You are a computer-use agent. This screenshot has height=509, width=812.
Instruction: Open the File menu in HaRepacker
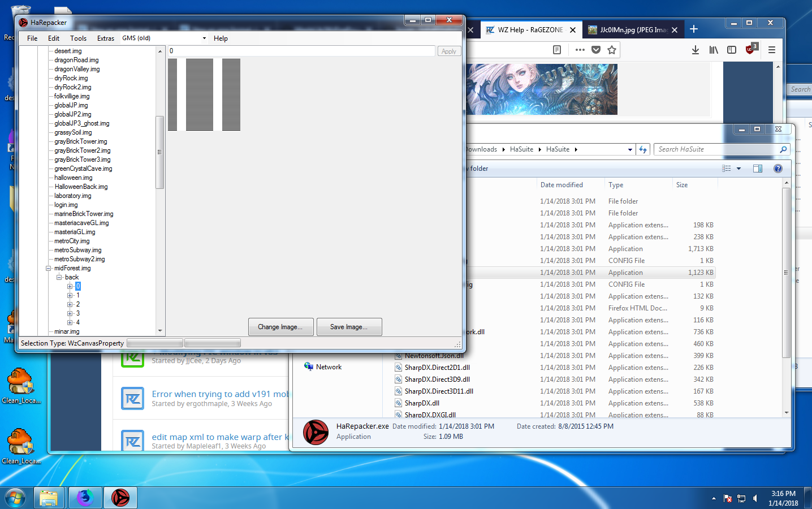click(x=32, y=38)
